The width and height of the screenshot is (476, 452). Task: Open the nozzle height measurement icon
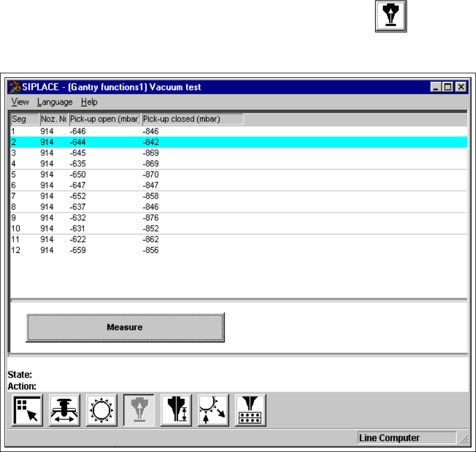[x=176, y=410]
